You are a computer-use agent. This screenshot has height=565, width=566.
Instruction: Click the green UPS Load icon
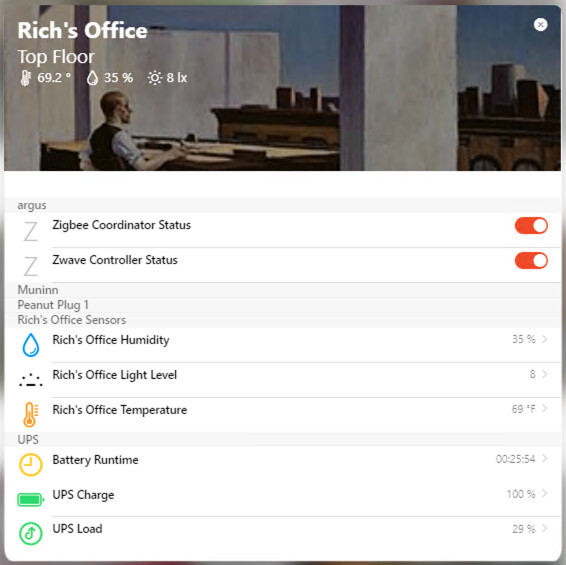pos(31,533)
